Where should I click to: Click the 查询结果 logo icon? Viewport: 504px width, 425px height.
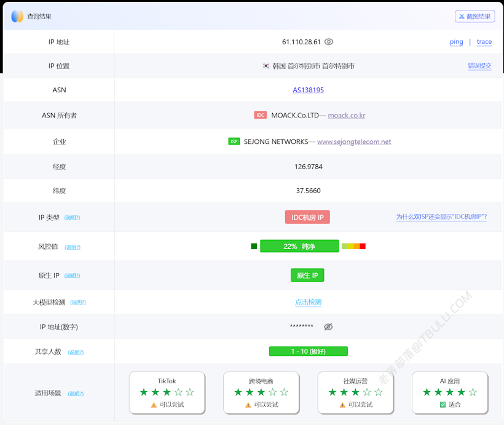tap(17, 17)
